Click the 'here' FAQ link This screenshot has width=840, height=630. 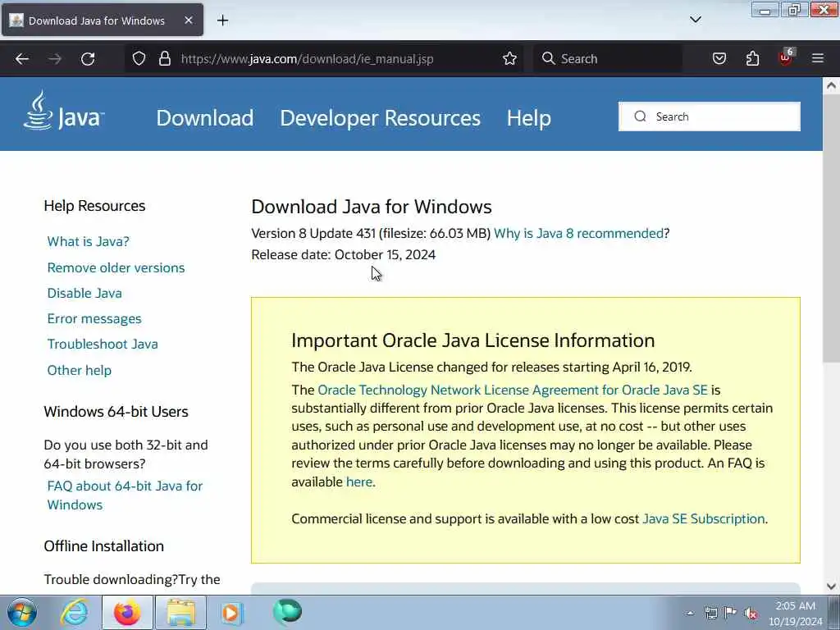pyautogui.click(x=359, y=482)
